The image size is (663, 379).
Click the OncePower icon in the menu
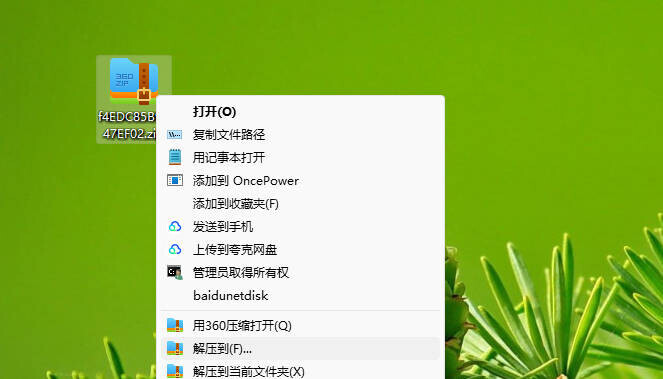(x=175, y=181)
